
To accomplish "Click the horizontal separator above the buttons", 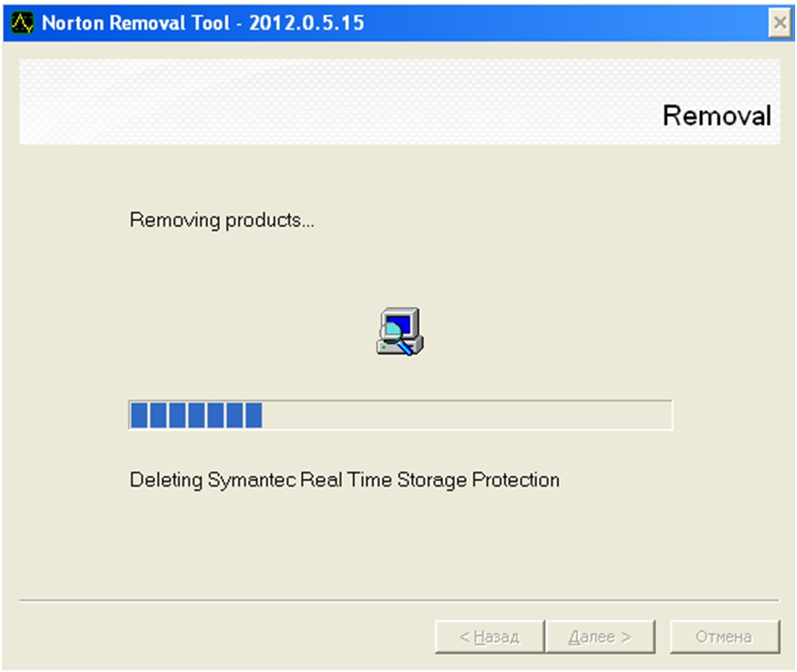I will (399, 600).
